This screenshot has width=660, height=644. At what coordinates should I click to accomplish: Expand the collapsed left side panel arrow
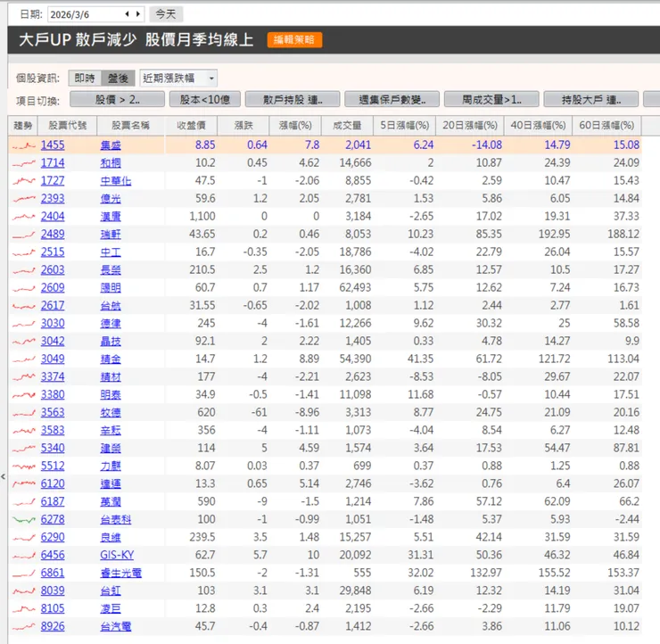click(4, 476)
